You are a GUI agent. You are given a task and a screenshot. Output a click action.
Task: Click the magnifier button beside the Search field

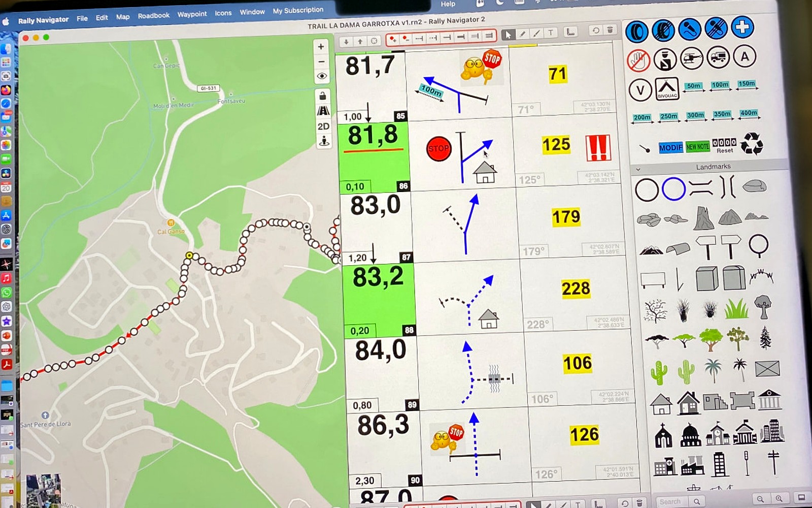[697, 501]
